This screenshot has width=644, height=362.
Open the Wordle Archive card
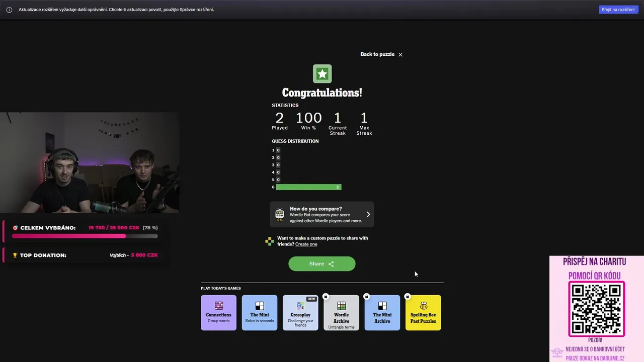pyautogui.click(x=341, y=313)
